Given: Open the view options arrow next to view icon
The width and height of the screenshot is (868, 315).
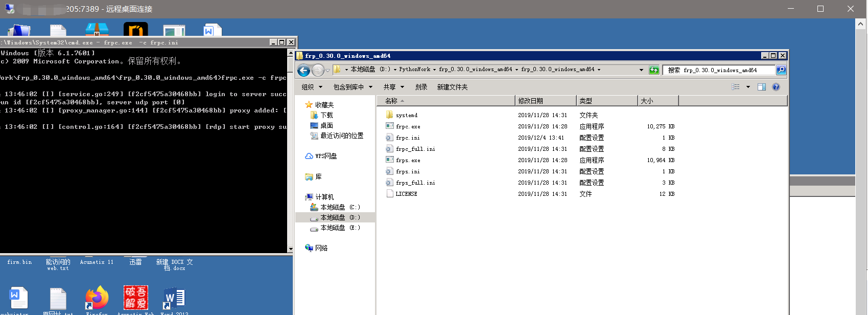Looking at the screenshot, I should coord(748,87).
